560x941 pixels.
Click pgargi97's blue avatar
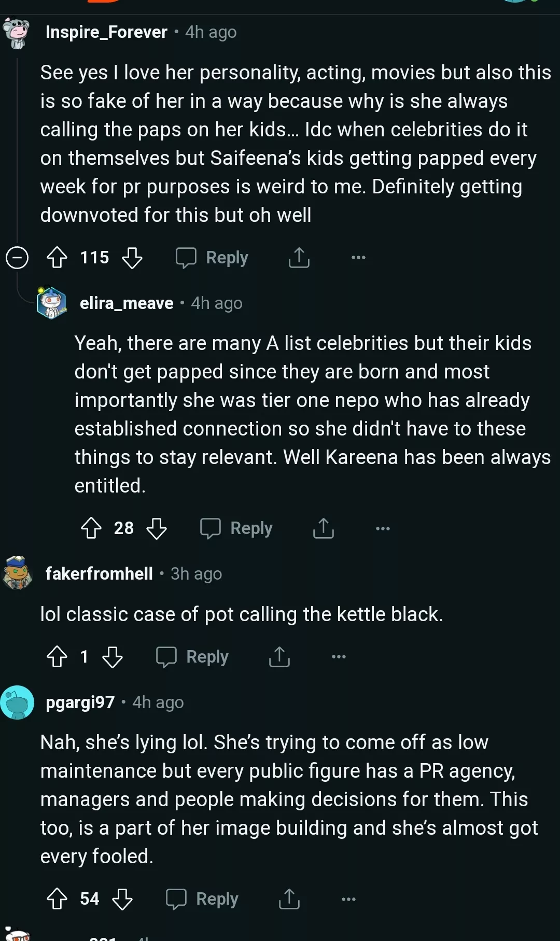(18, 701)
